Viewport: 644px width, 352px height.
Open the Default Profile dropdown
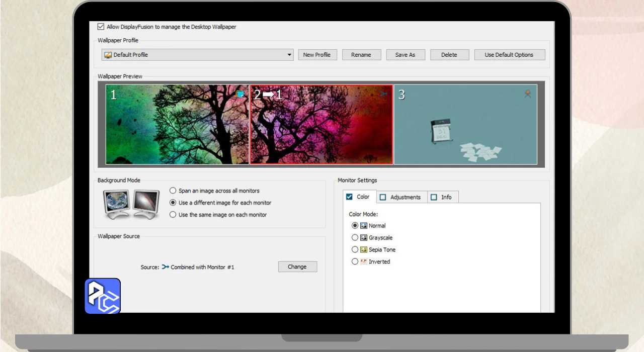pyautogui.click(x=198, y=55)
